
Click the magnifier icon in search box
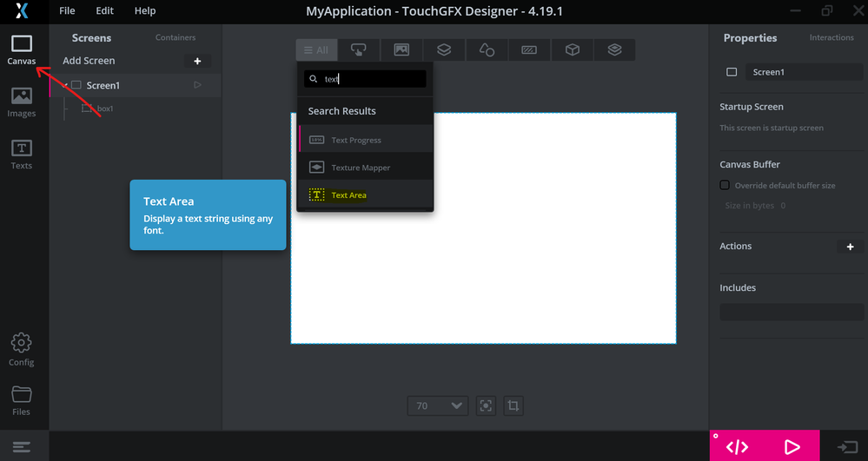click(x=314, y=79)
